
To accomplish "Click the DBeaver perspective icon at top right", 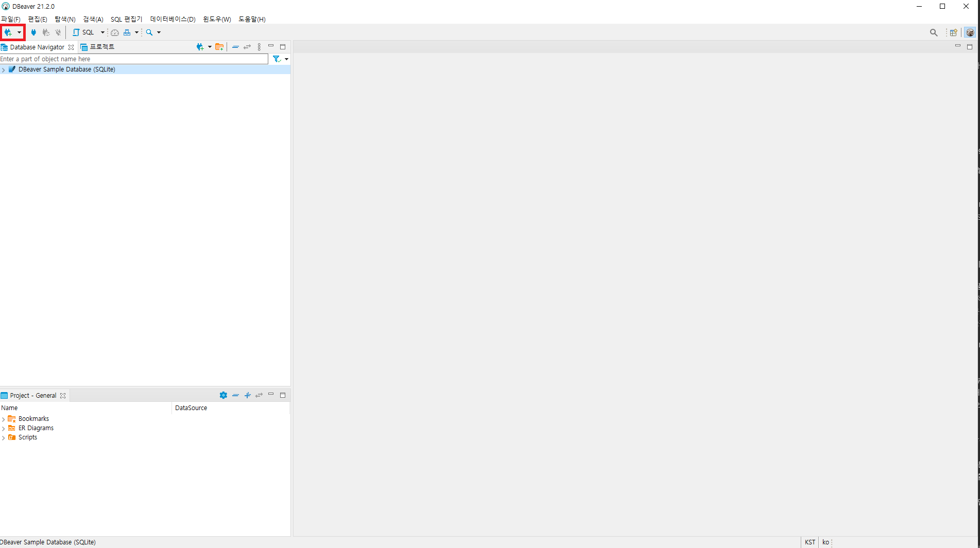I will [970, 32].
